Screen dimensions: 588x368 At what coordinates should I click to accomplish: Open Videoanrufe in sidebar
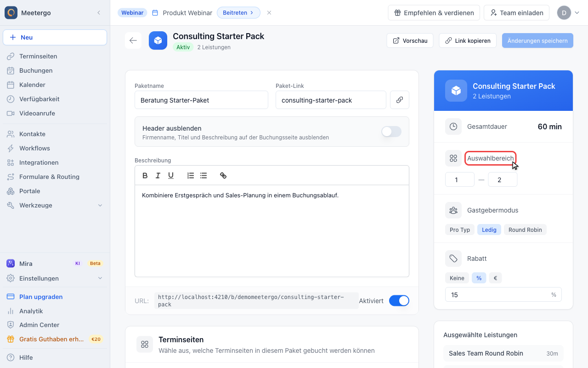coord(55,113)
